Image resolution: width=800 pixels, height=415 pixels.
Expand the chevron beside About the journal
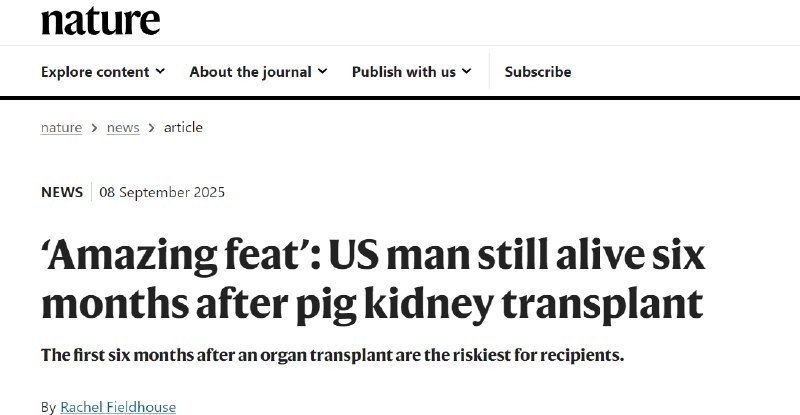(322, 72)
